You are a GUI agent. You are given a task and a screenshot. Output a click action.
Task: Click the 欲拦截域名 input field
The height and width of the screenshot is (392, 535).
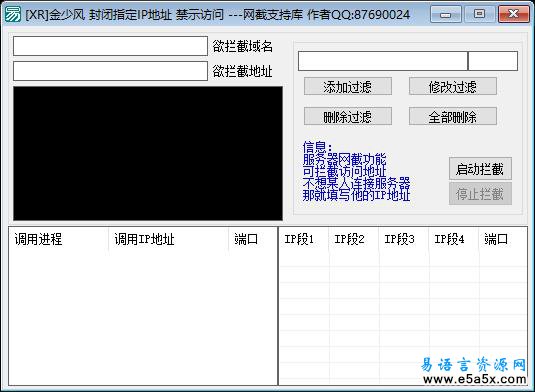[x=110, y=46]
